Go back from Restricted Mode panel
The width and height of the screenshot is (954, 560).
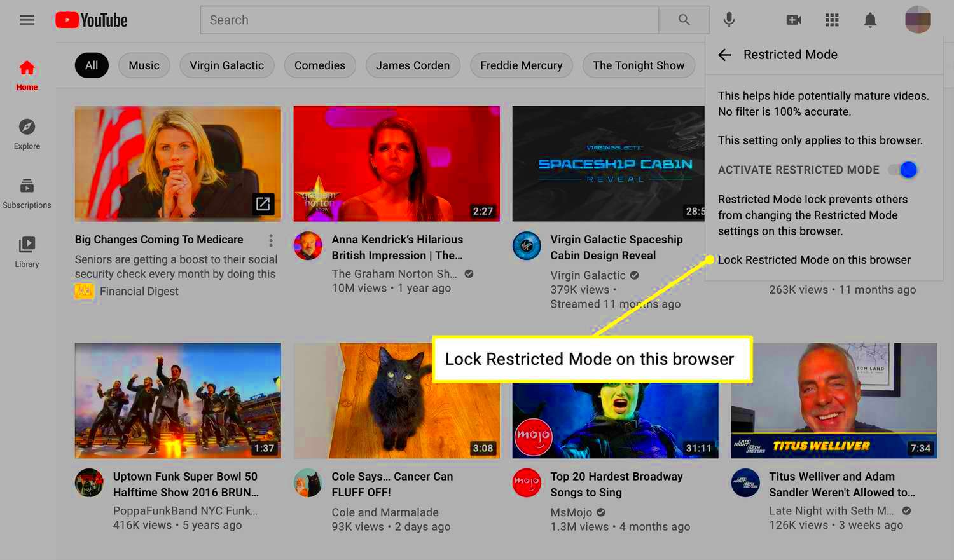click(x=724, y=55)
